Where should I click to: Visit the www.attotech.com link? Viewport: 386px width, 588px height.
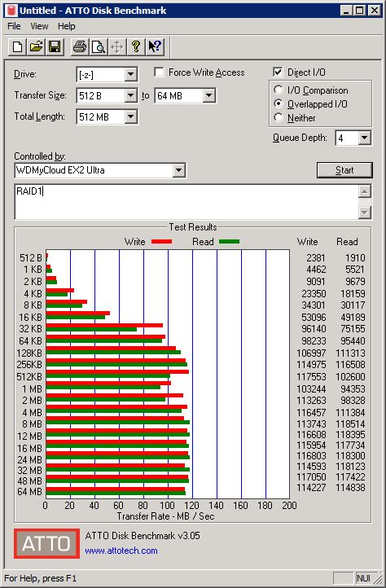point(121,551)
